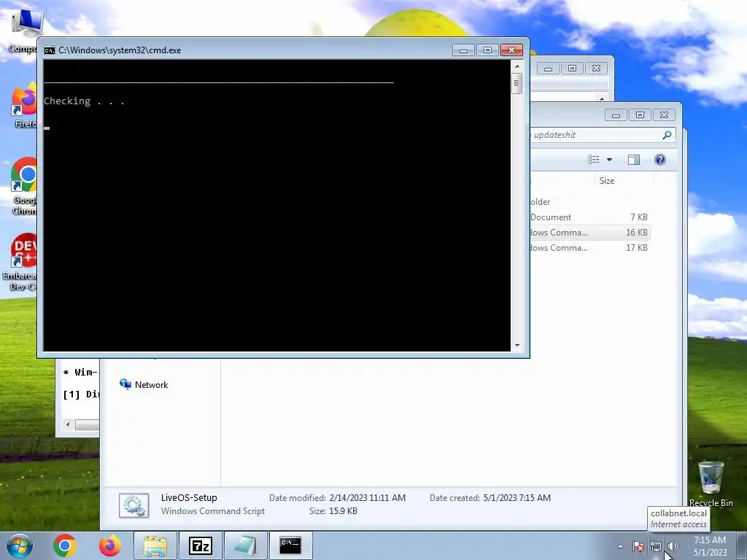Close the Explorer window with updateshit search
Screen dimensions: 747x560
click(x=664, y=114)
